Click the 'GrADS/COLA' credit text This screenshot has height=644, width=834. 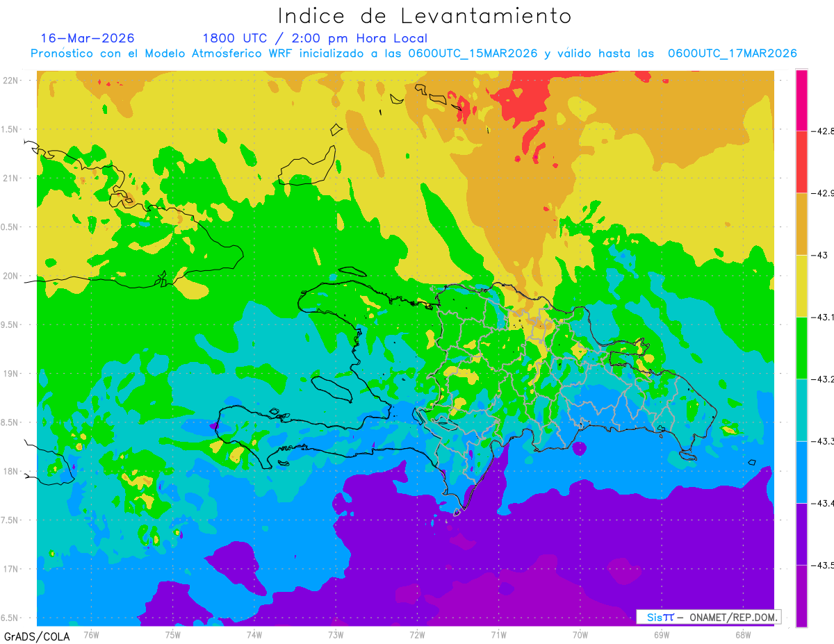coord(37,636)
